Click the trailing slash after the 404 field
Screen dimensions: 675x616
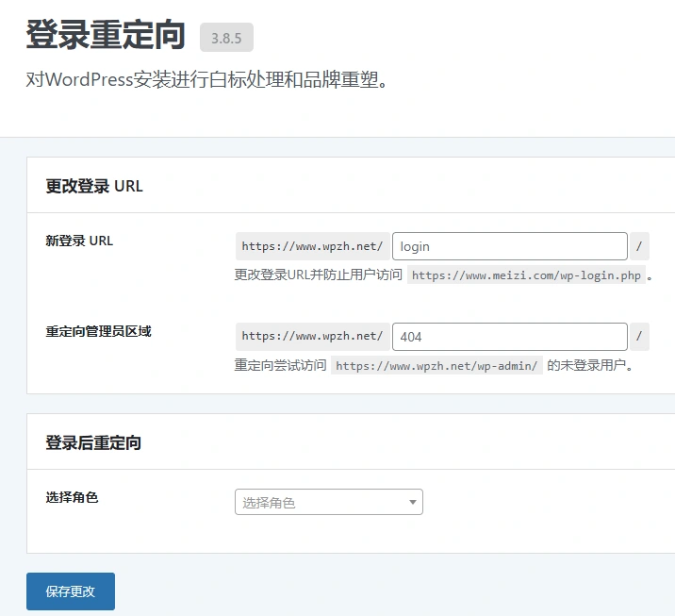pyautogui.click(x=639, y=337)
